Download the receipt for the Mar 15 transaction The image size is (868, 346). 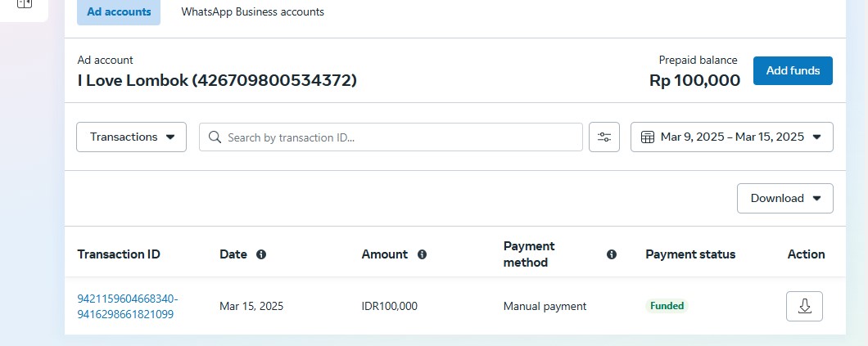[804, 306]
